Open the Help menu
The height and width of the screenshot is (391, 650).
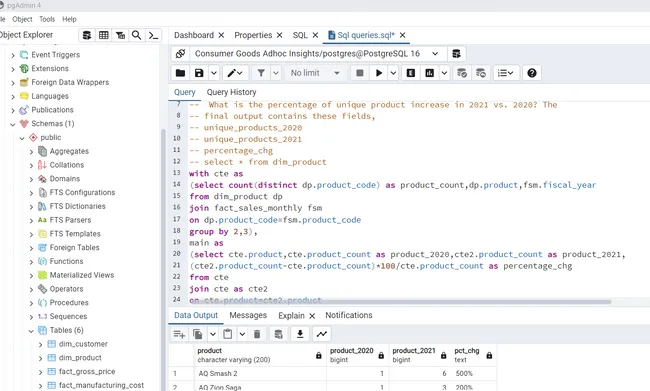(x=69, y=19)
